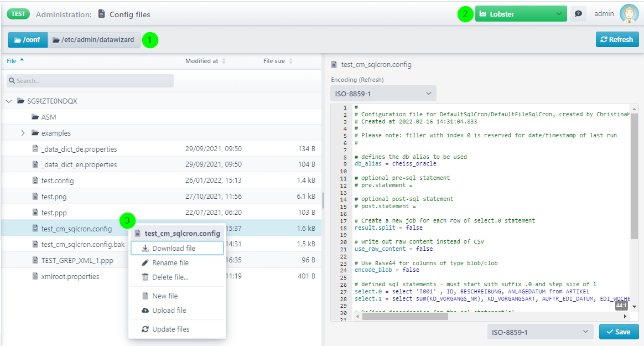Click into the file Search field
644x346 pixels.
(x=90, y=80)
